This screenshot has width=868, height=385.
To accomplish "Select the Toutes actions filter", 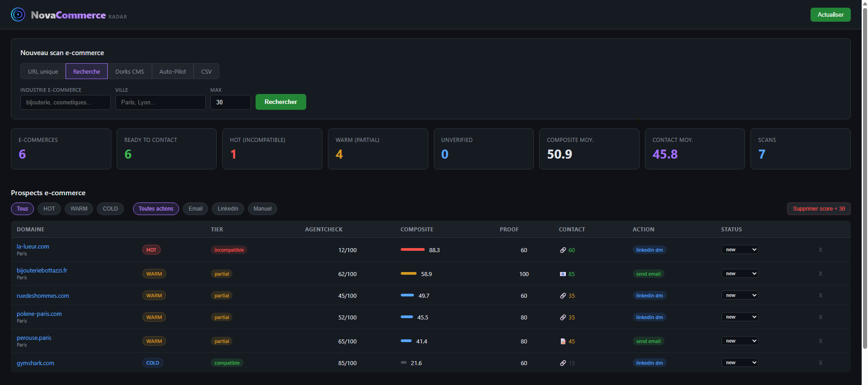I will click(156, 209).
